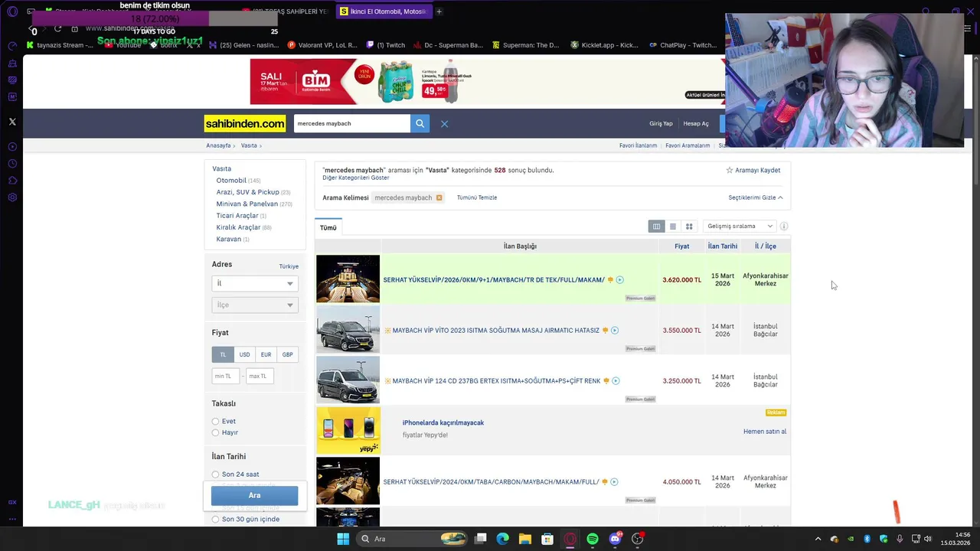Remove the 'mercedes maybach' keyword filter tag

(x=439, y=197)
